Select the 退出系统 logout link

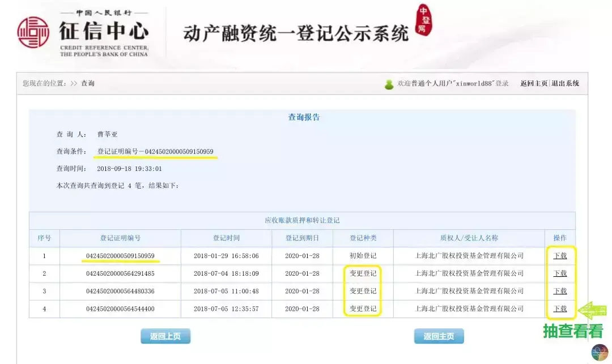pyautogui.click(x=565, y=83)
